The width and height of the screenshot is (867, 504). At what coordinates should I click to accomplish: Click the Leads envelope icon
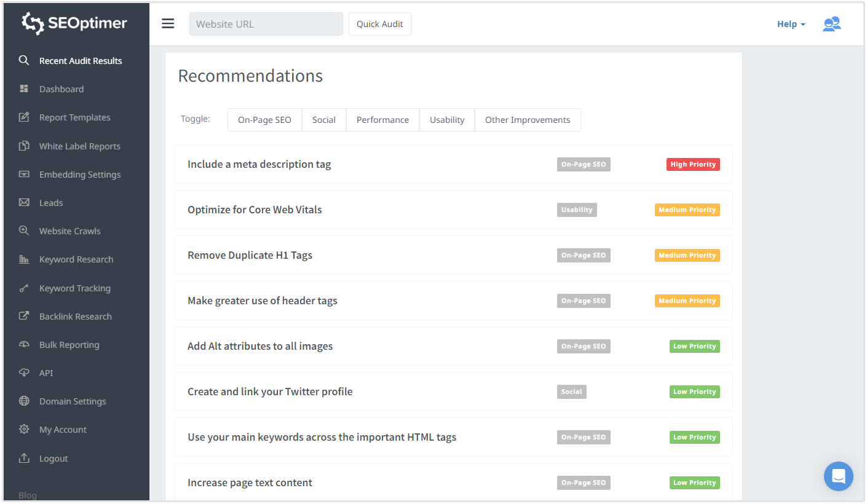point(24,203)
